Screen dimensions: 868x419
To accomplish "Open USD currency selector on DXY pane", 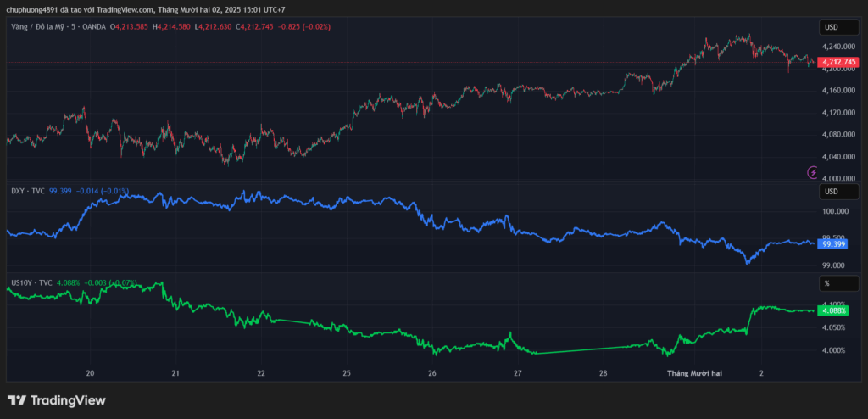I will 831,192.
